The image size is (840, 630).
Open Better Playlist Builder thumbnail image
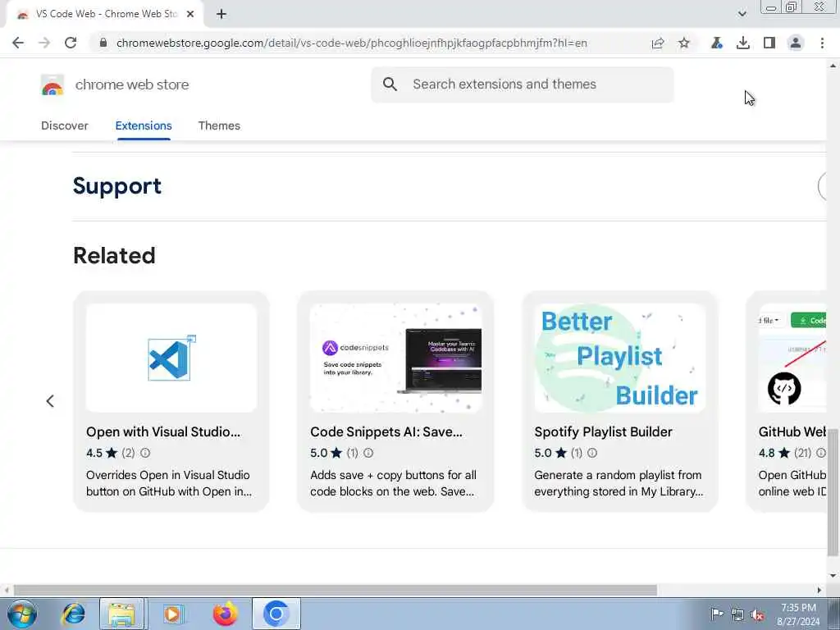click(x=620, y=358)
